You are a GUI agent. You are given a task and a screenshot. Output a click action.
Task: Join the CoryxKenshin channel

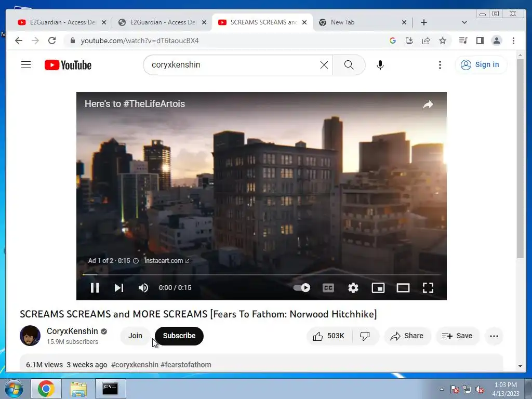point(135,336)
